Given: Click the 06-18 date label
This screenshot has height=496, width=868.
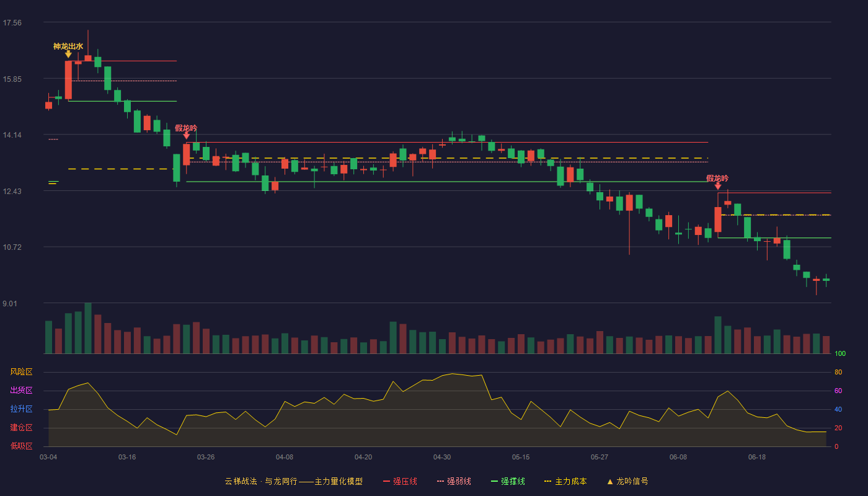Looking at the screenshot, I should tap(757, 457).
